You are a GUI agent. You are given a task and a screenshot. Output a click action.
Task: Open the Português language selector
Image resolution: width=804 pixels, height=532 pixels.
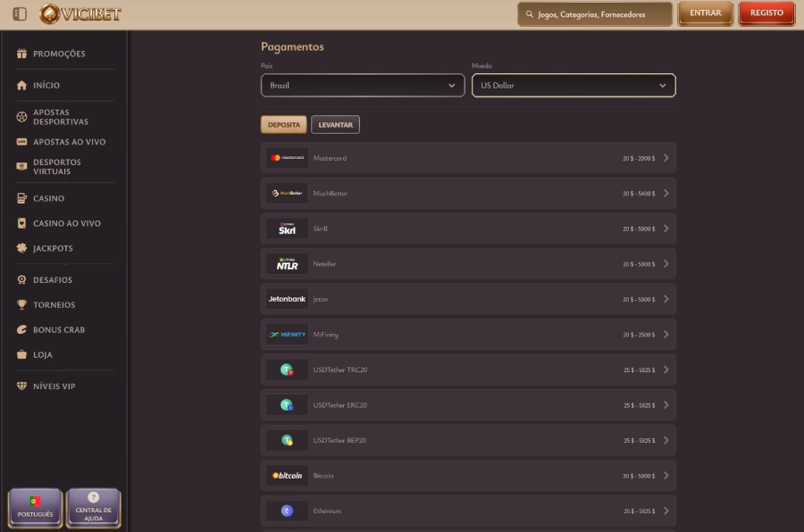(35, 508)
